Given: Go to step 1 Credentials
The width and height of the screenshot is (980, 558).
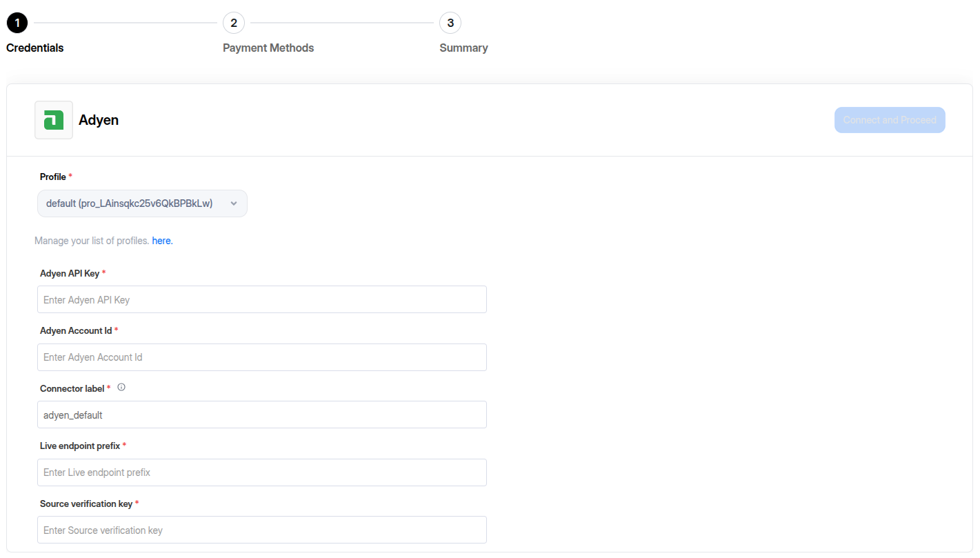Looking at the screenshot, I should pyautogui.click(x=17, y=23).
